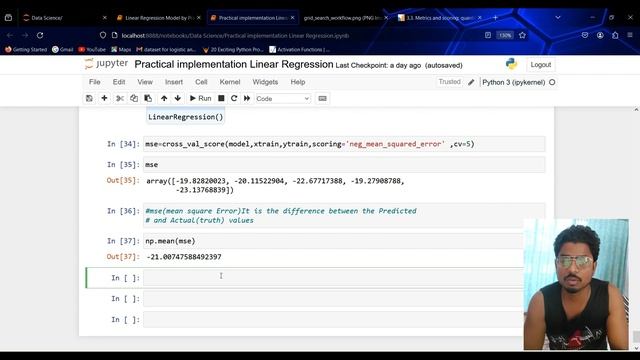
Task: Move selected cell up arrow
Action: [164, 98]
